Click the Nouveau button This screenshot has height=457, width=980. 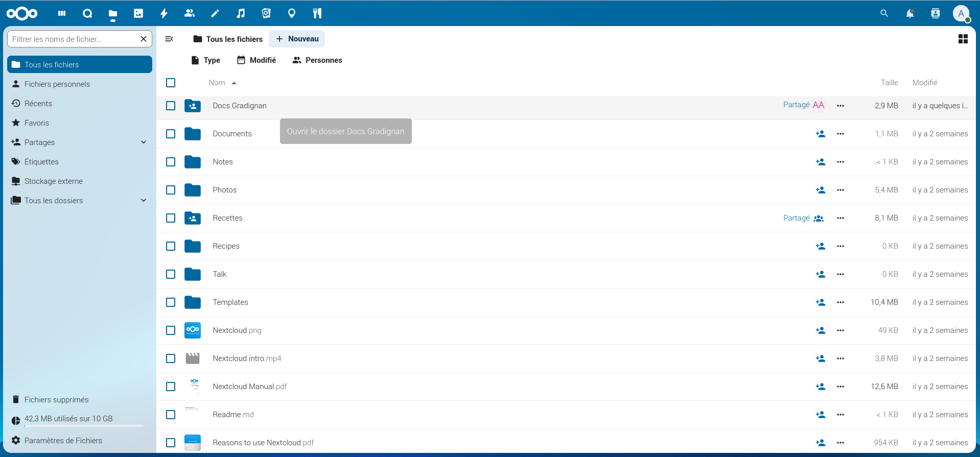tap(297, 39)
